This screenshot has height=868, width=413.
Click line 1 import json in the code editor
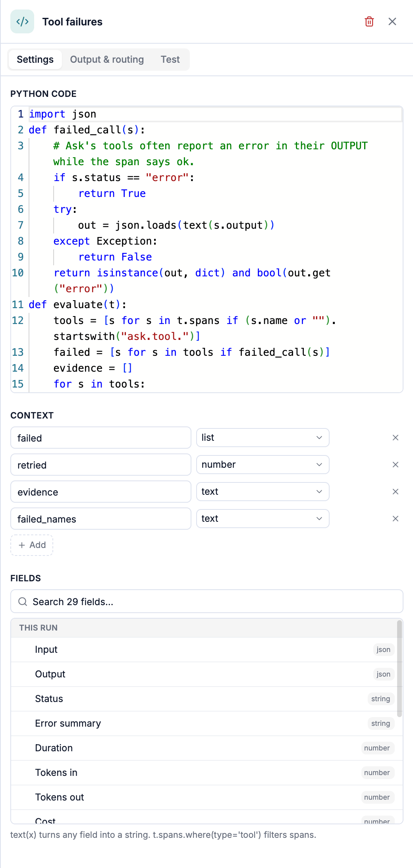pyautogui.click(x=62, y=114)
